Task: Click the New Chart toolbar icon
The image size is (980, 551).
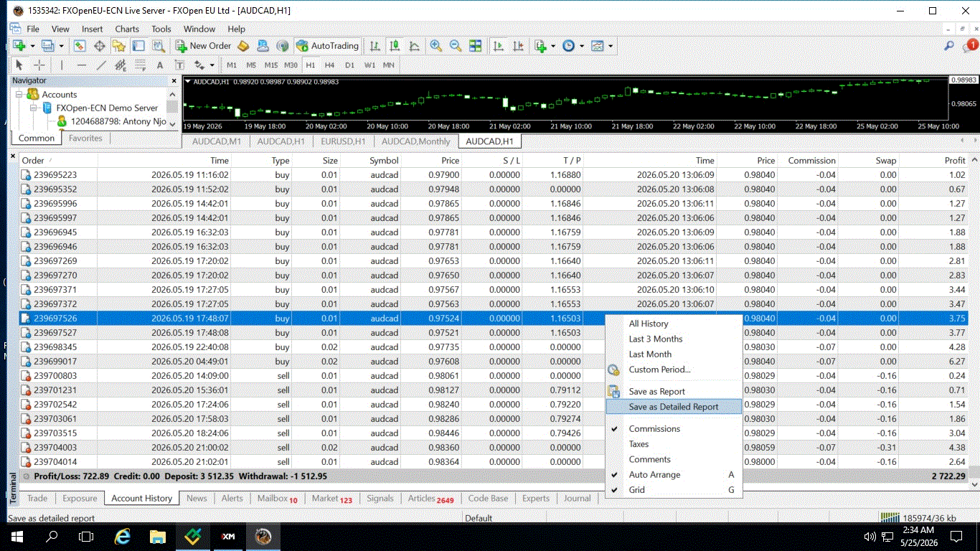Action: 19,46
